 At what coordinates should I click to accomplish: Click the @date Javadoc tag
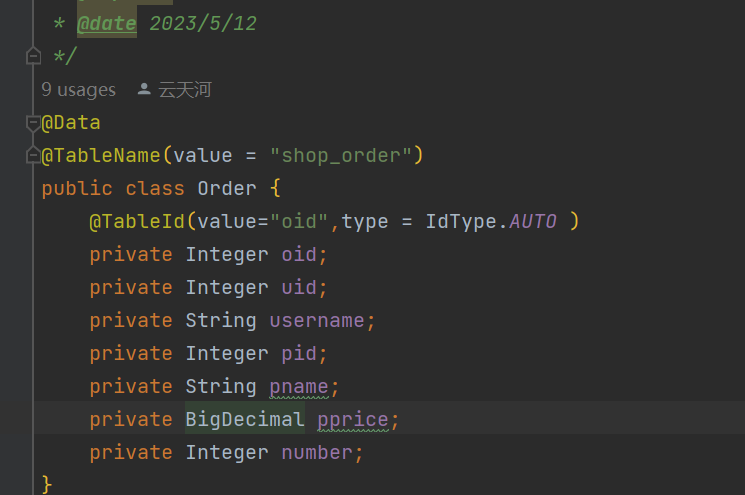click(x=107, y=23)
